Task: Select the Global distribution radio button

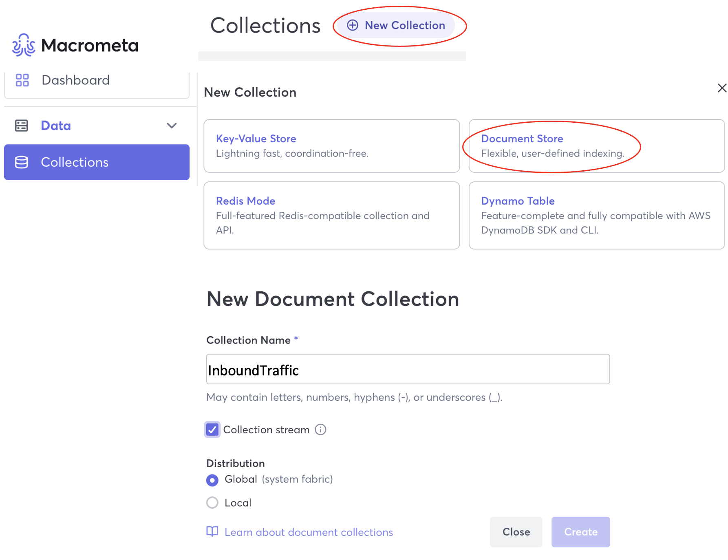Action: [x=212, y=480]
